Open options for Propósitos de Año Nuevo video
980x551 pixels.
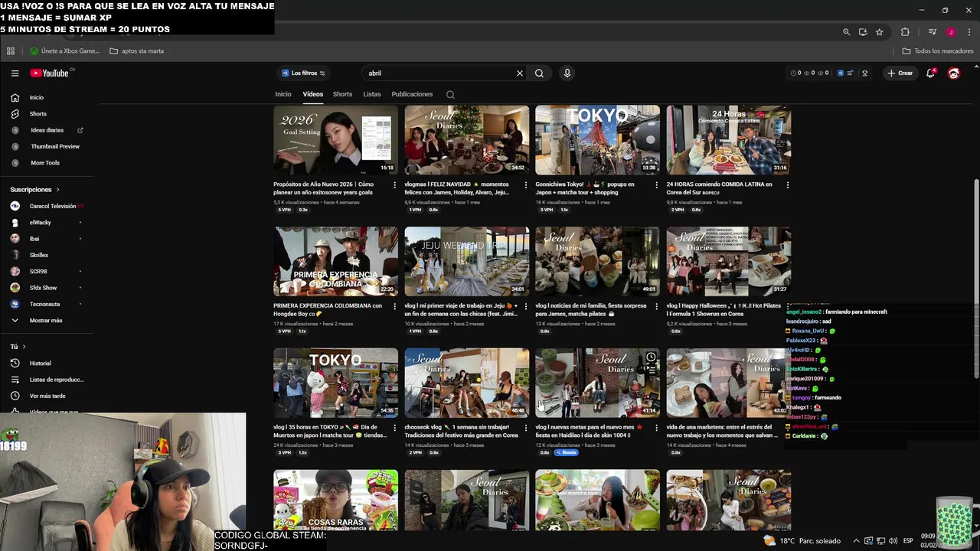394,185
